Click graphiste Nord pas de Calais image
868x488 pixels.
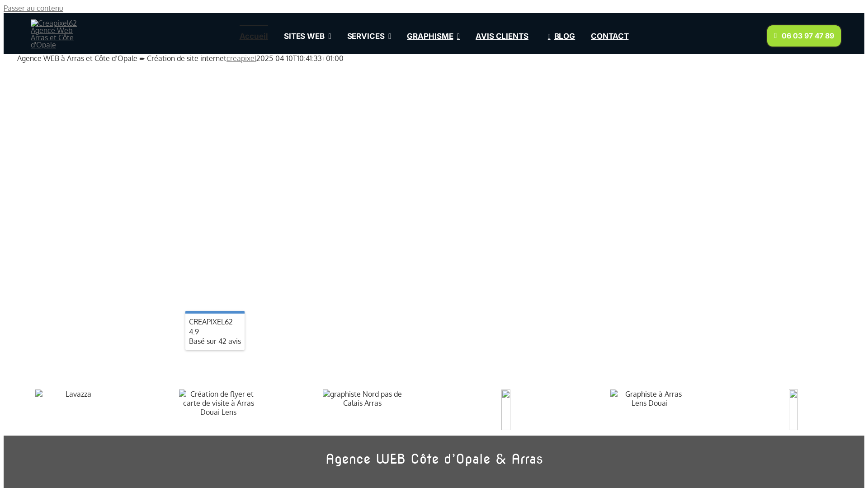tap(362, 398)
